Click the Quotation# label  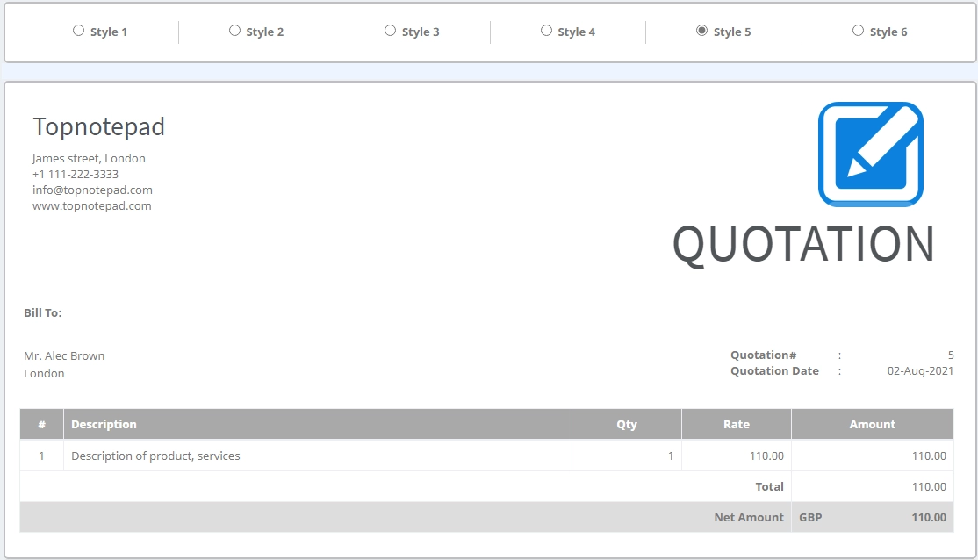[764, 355]
